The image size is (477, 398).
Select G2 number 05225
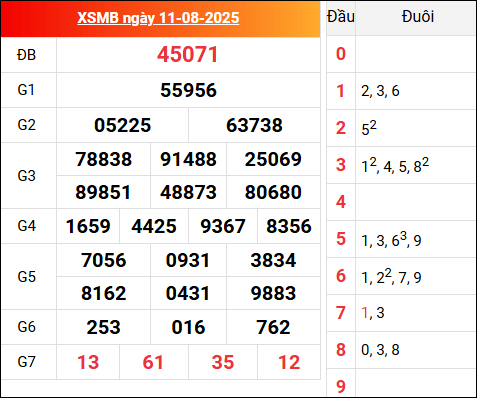pos(122,125)
